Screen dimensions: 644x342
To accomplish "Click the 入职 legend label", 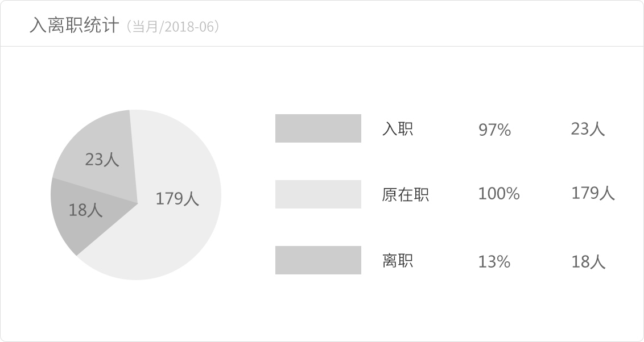I will click(398, 128).
